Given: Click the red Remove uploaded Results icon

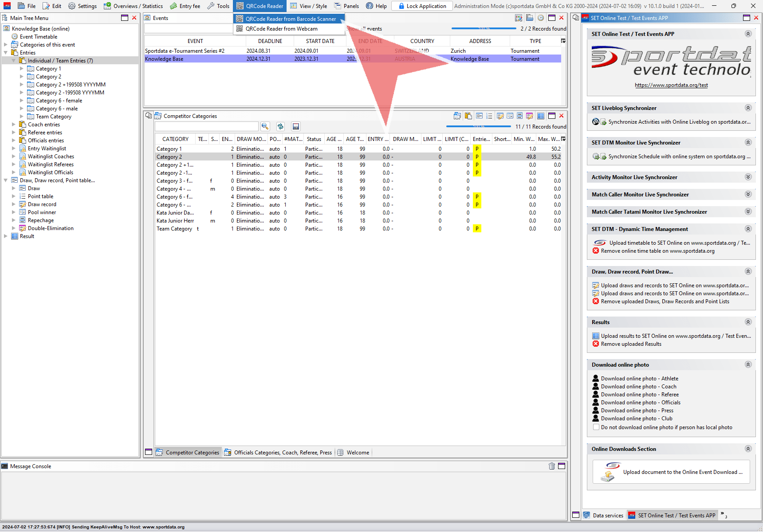Looking at the screenshot, I should pos(596,344).
